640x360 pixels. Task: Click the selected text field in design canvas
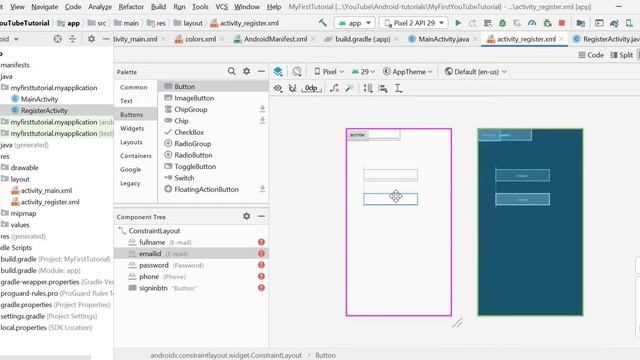(x=391, y=199)
